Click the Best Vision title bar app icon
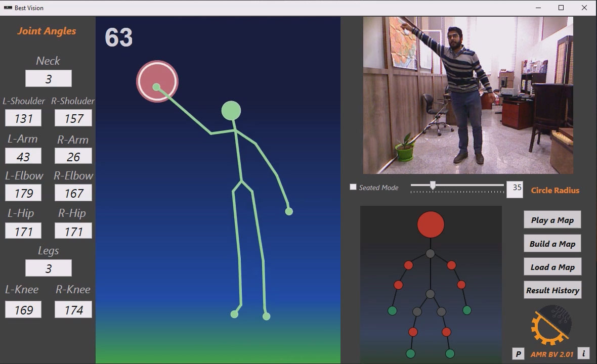Image resolution: width=597 pixels, height=364 pixels. click(8, 8)
